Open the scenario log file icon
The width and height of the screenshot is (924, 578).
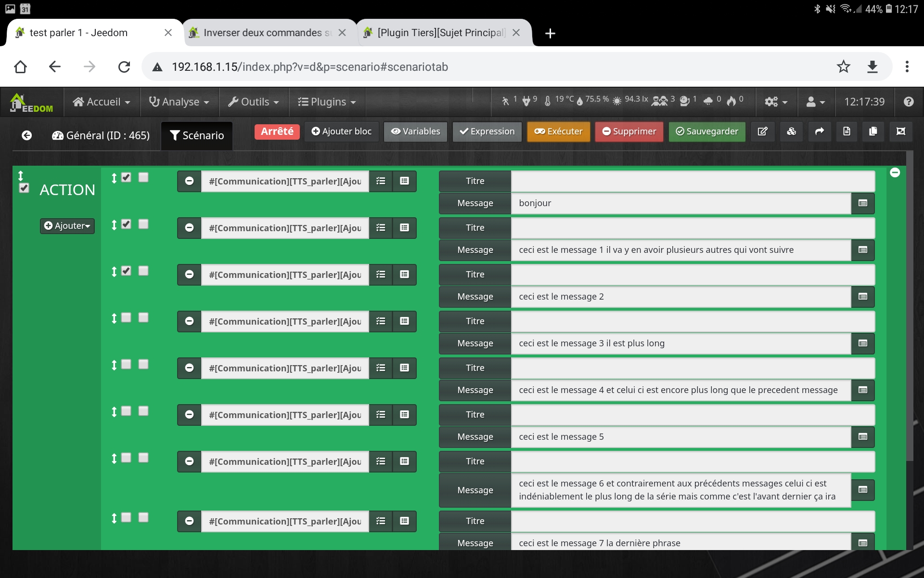[847, 131]
